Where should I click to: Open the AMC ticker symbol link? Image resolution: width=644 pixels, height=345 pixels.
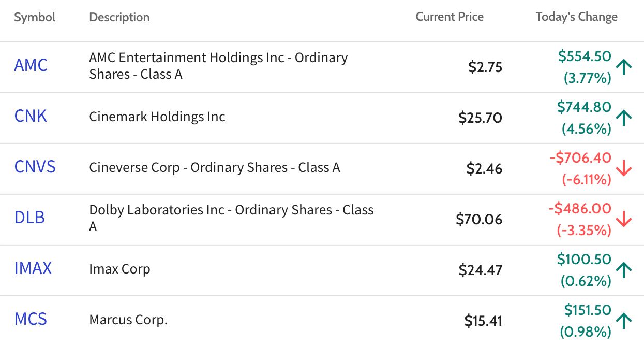click(31, 66)
